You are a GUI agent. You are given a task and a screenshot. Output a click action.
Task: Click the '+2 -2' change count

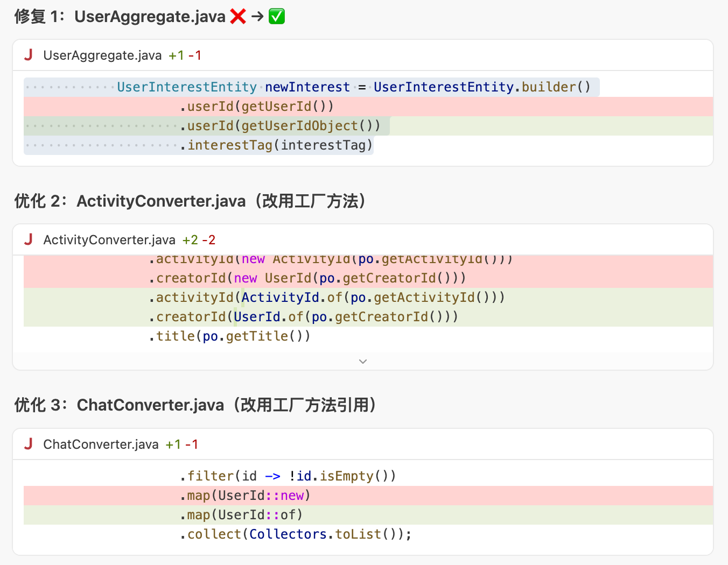tap(199, 240)
